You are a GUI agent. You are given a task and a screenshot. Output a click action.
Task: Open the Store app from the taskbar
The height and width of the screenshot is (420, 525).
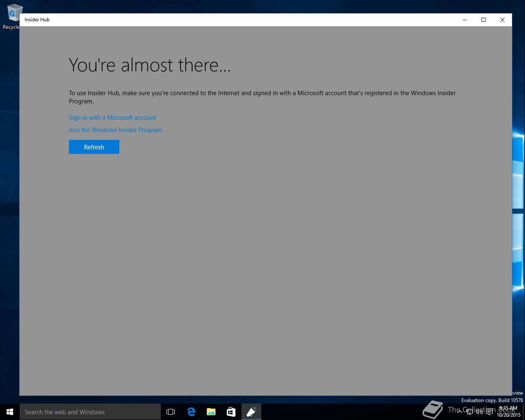231,412
